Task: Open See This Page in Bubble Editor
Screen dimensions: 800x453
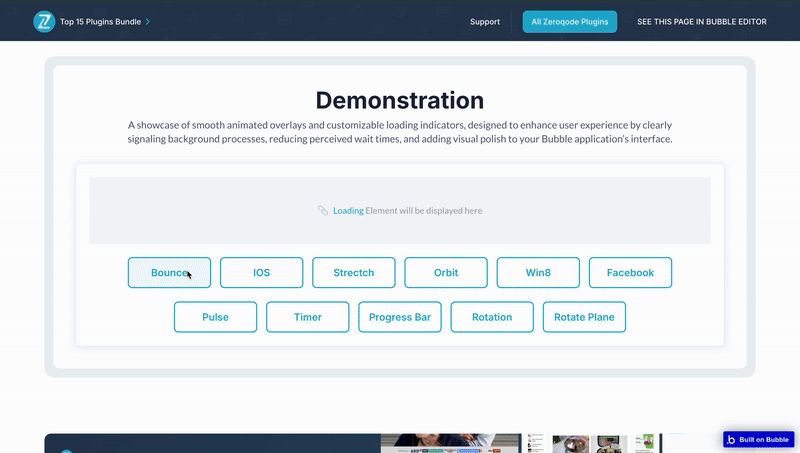Action: 702,21
